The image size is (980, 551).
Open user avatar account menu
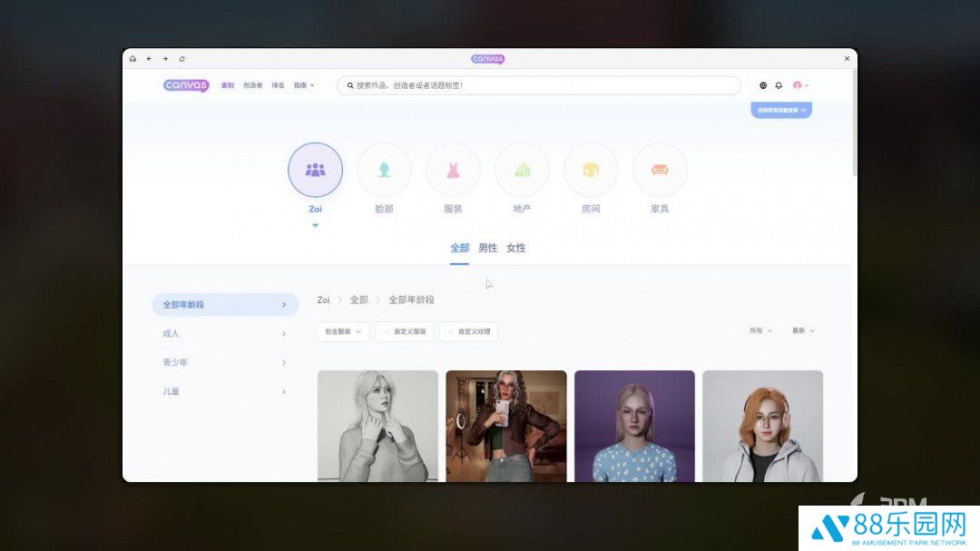(x=800, y=85)
